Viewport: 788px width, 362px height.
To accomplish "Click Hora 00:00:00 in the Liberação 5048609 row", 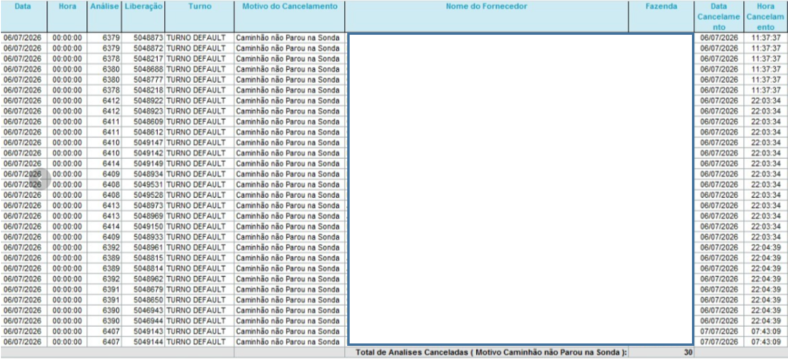I will tap(67, 122).
